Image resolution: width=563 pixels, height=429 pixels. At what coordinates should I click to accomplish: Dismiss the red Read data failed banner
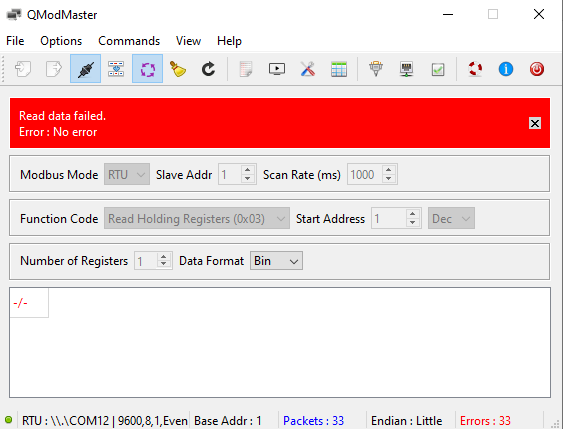(535, 123)
